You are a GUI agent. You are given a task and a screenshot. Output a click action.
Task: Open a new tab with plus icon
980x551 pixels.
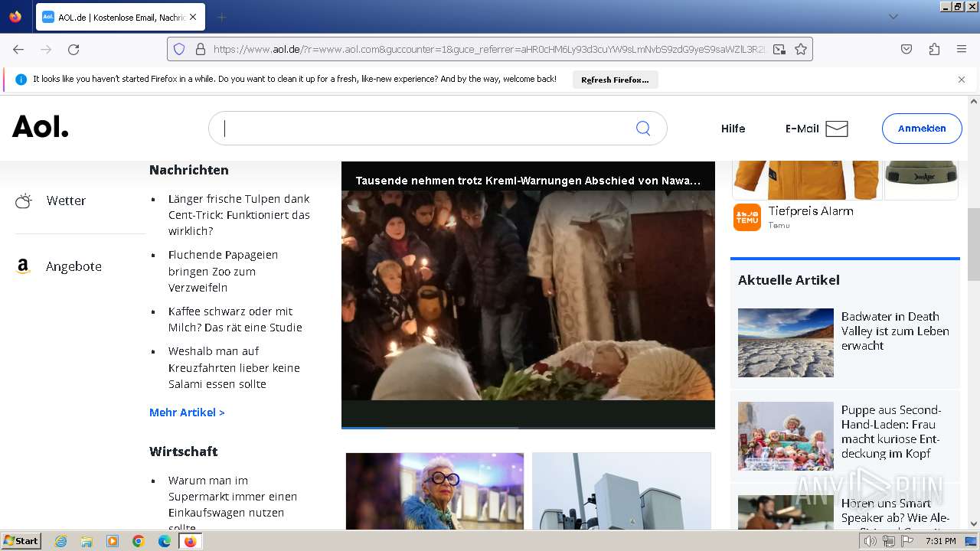(x=222, y=17)
